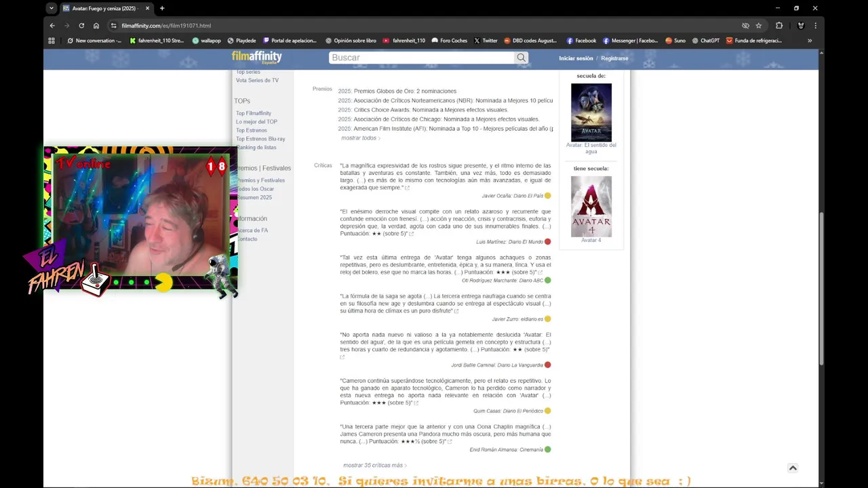Open the apps grid in the bookmarks bar
The image size is (868, 488).
(x=52, y=41)
